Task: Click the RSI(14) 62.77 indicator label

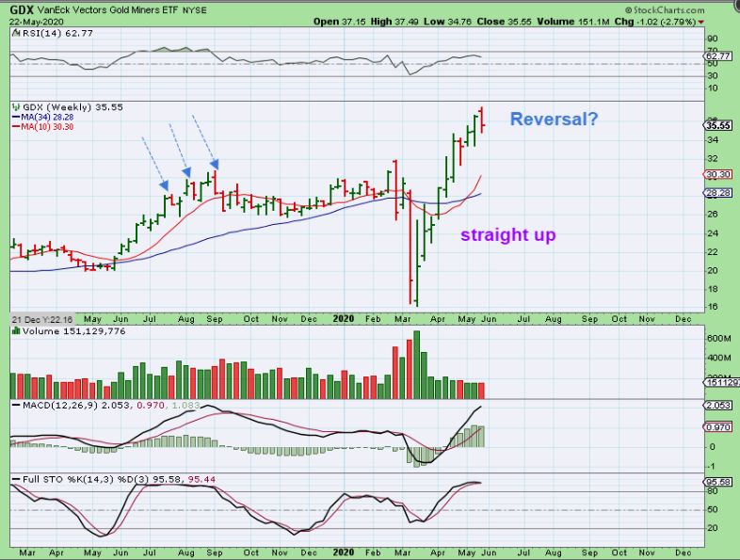Action: pos(57,34)
